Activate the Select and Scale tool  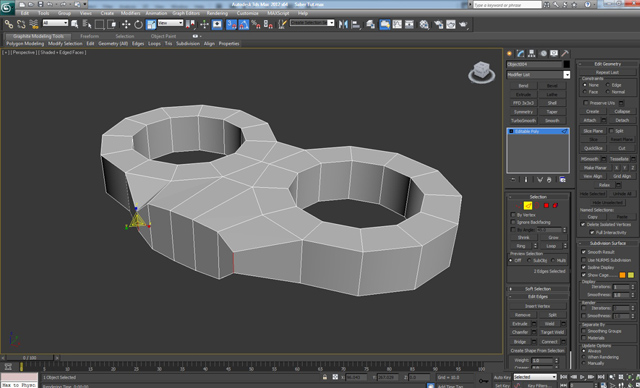tap(151, 24)
